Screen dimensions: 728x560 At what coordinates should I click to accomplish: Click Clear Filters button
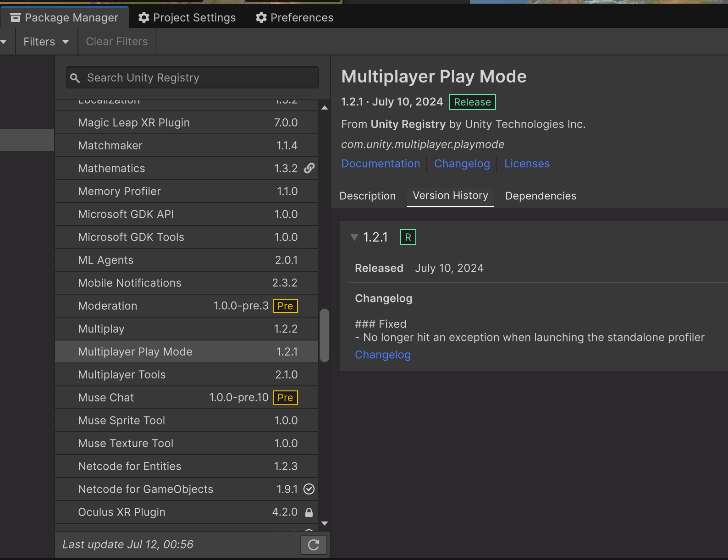pyautogui.click(x=117, y=42)
